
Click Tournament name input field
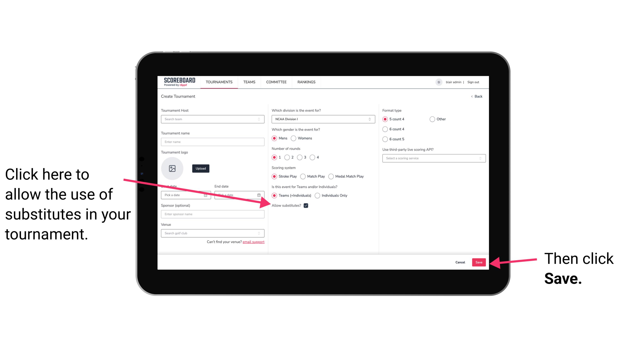pos(213,141)
